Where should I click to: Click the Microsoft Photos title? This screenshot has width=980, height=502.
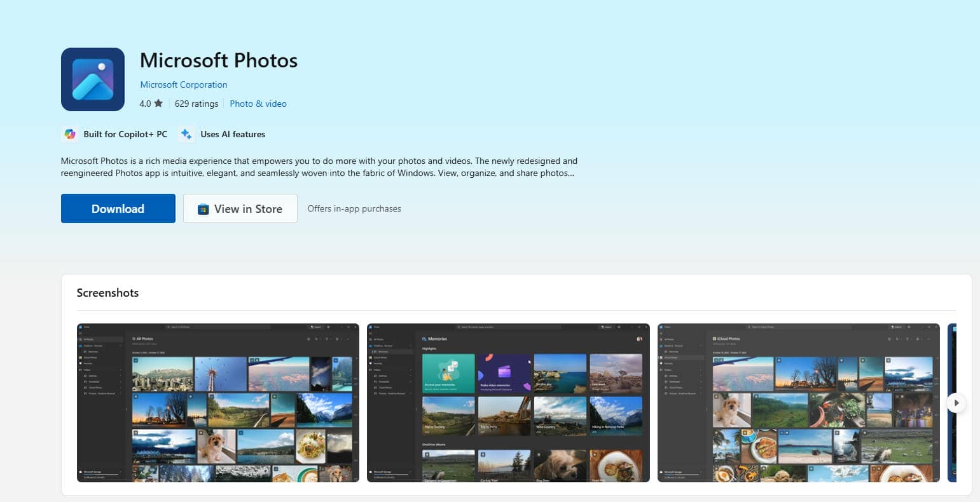click(219, 60)
